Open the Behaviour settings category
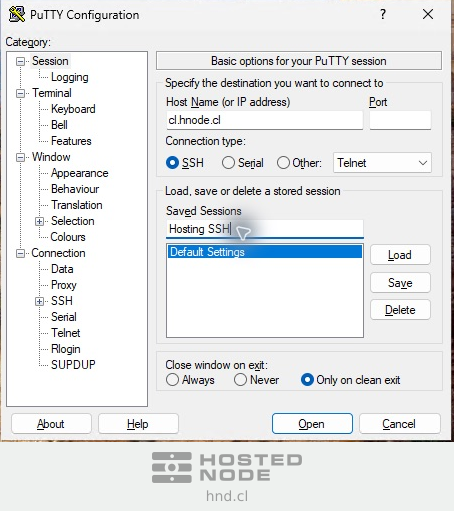 coord(75,189)
